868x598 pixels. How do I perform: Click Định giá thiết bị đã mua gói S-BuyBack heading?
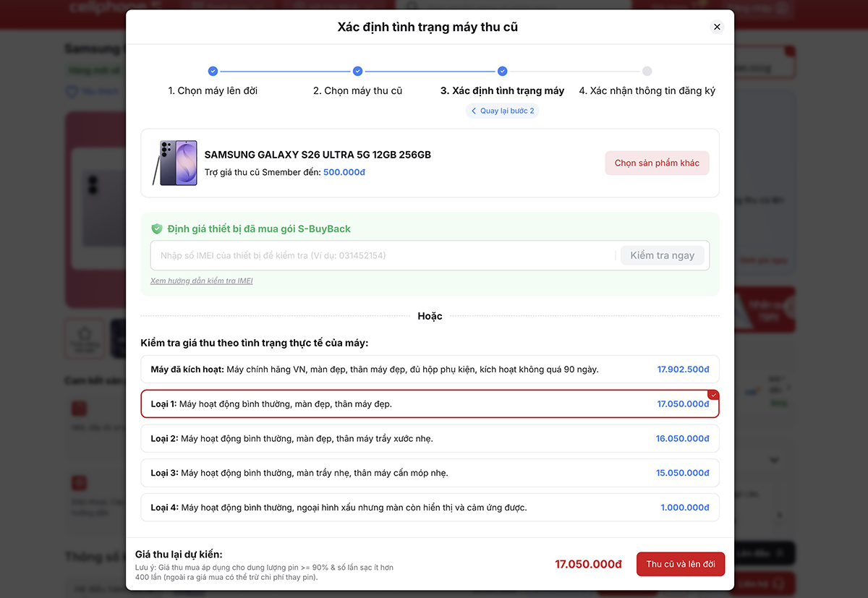tap(259, 228)
